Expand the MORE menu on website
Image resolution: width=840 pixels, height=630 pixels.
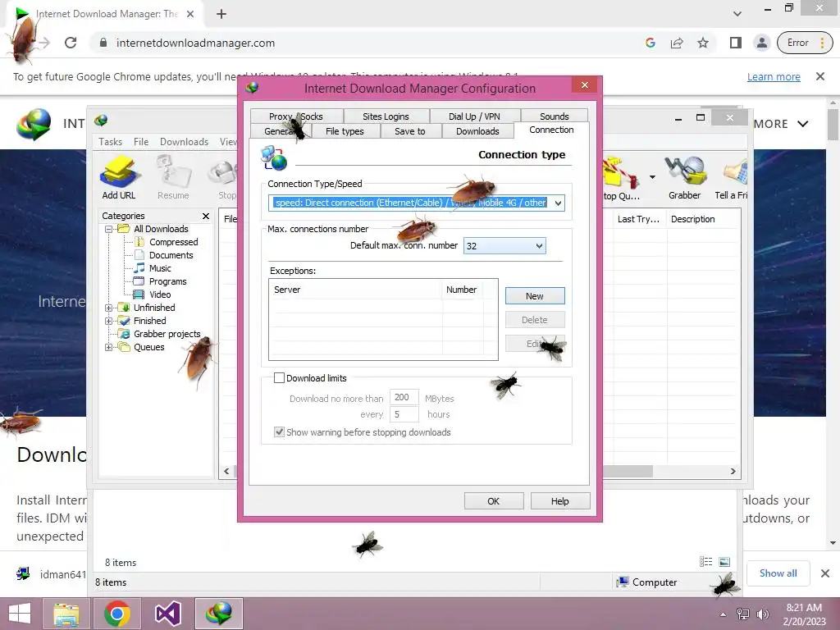(780, 124)
